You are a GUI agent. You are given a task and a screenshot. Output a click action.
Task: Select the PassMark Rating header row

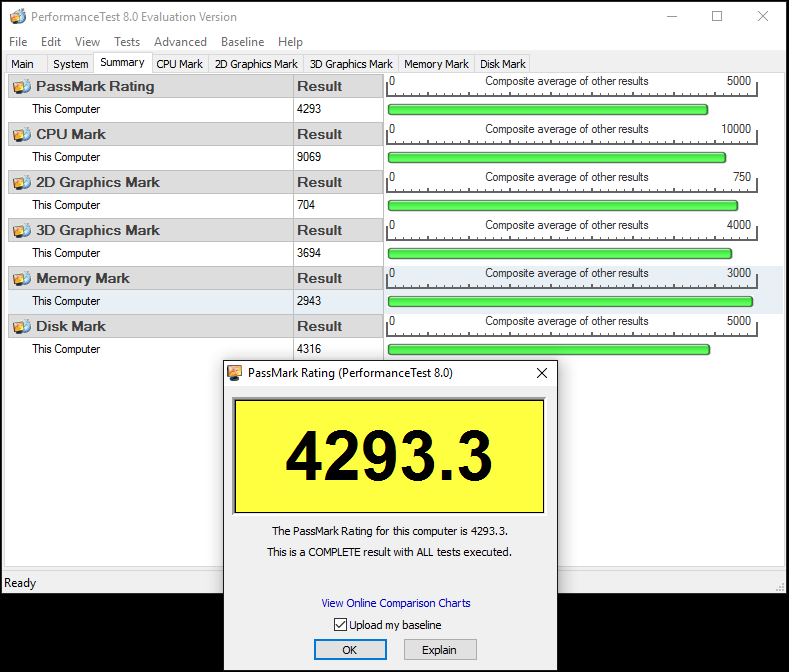coord(196,86)
